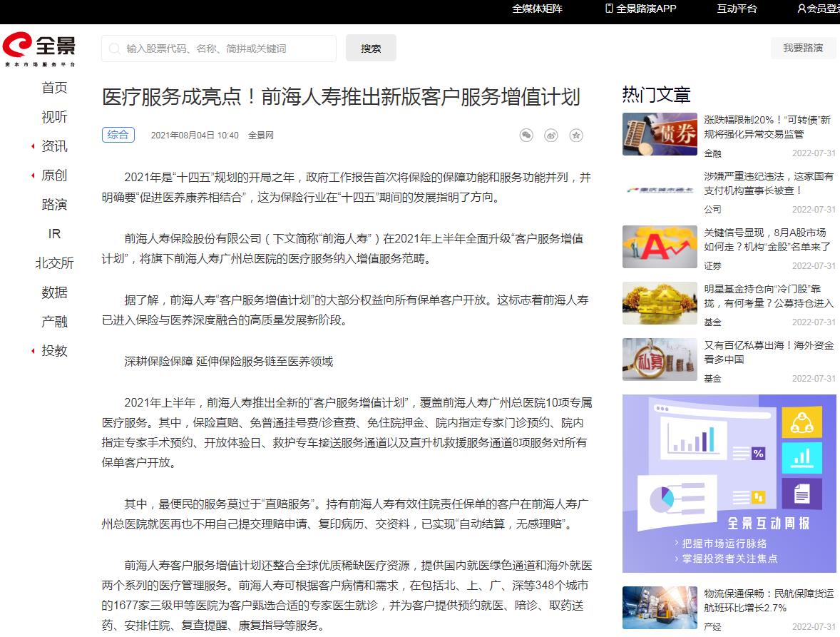The image size is (840, 637).
Task: Open article 涨跌幅限制20%！可转债新规
Action: [x=768, y=127]
